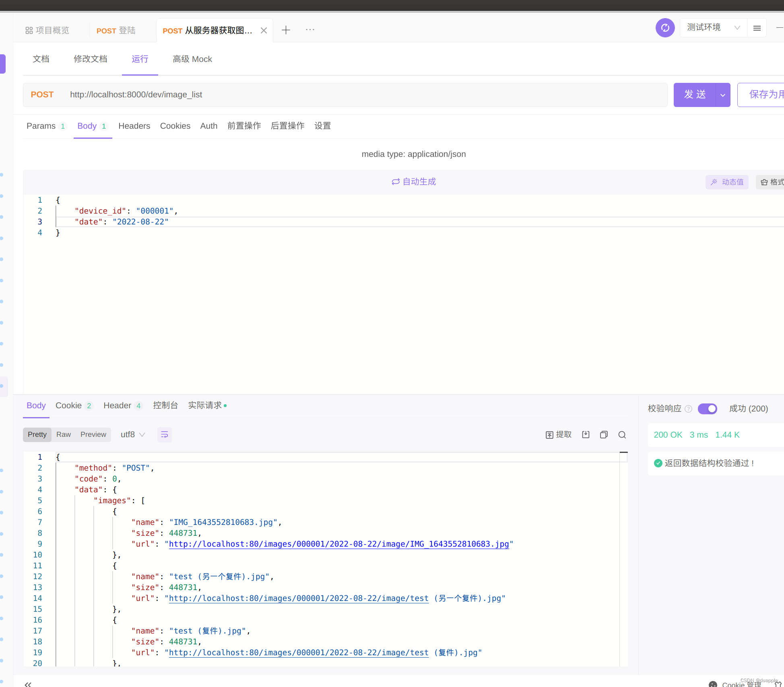This screenshot has width=784, height=687.
Task: Click the 校验响应 help question icon
Action: pos(688,409)
